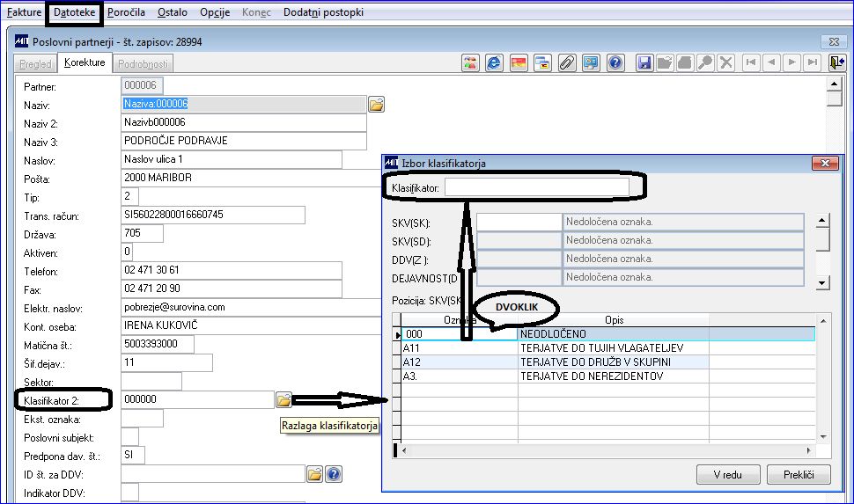This screenshot has height=504, width=854.
Task: Save the record with the floppy disk icon
Action: pyautogui.click(x=644, y=62)
